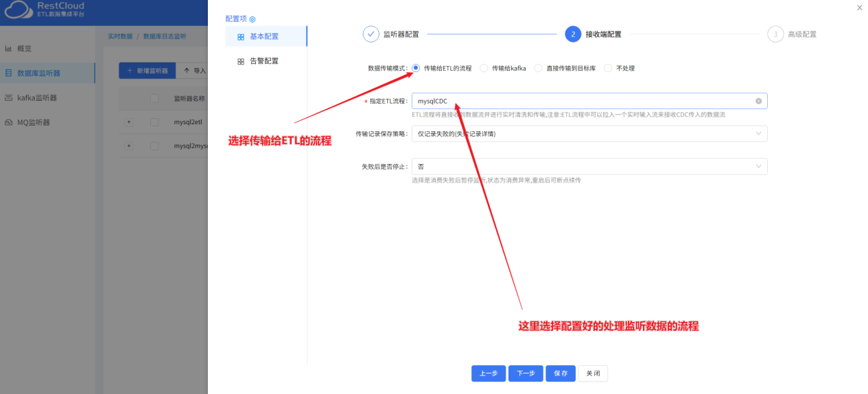
Task: Click the 下一步 button
Action: tap(526, 373)
